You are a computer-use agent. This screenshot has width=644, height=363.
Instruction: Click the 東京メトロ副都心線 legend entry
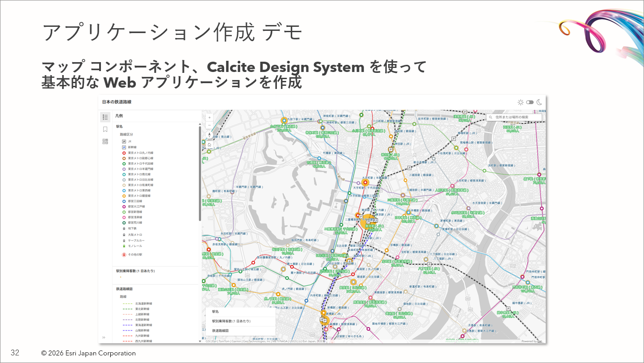pyautogui.click(x=138, y=158)
